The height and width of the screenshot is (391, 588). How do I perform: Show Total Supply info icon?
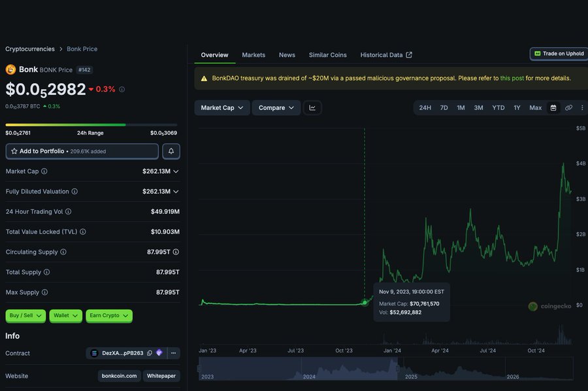tap(46, 272)
